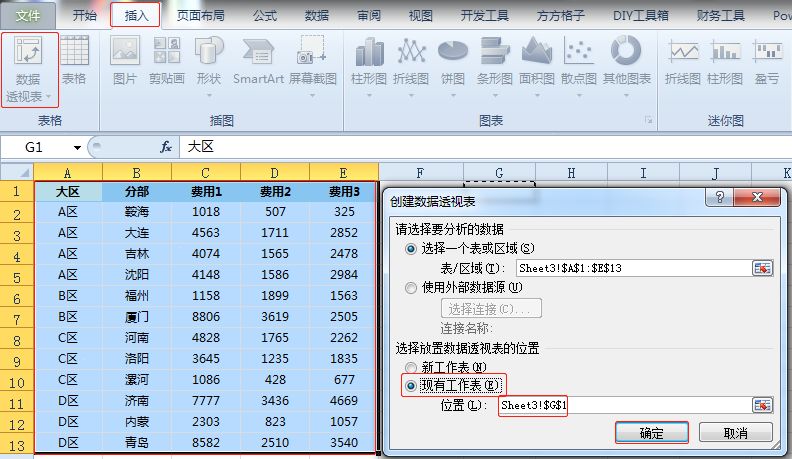Click the 表/区域 range input field
The image size is (792, 459).
634,268
